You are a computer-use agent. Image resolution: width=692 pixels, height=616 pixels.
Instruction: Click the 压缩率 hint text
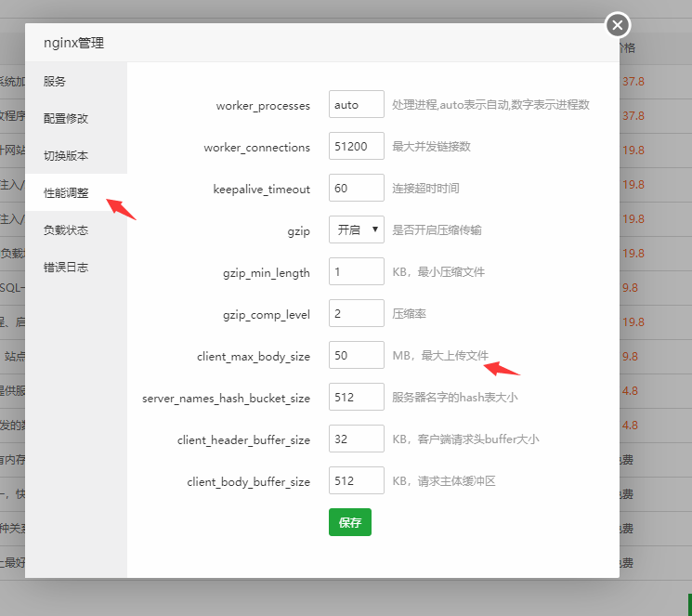click(x=409, y=314)
